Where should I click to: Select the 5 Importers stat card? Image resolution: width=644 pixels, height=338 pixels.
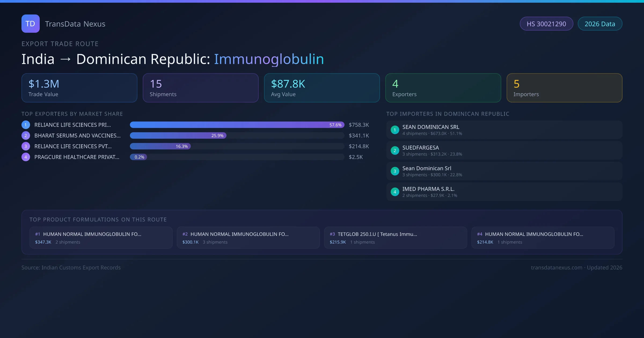tap(564, 88)
